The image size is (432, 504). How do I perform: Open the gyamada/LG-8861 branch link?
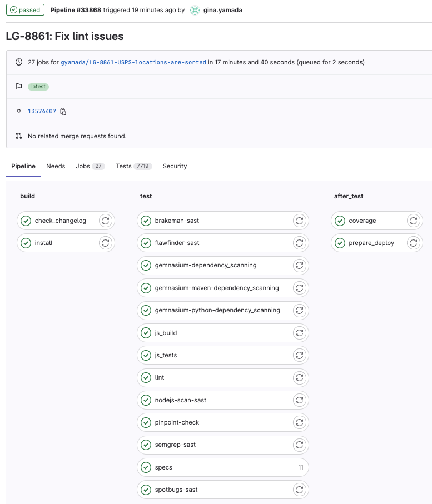(133, 62)
